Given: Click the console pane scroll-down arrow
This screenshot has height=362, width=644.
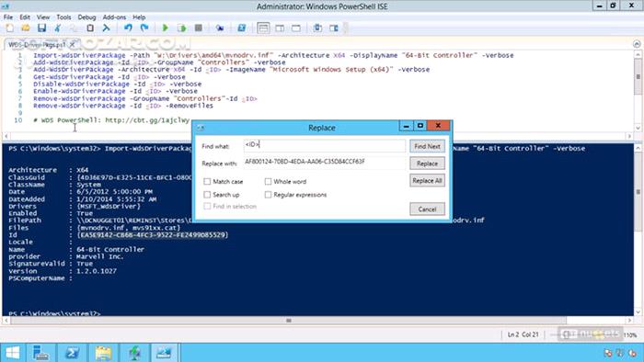Looking at the screenshot, I should pos(638,311).
